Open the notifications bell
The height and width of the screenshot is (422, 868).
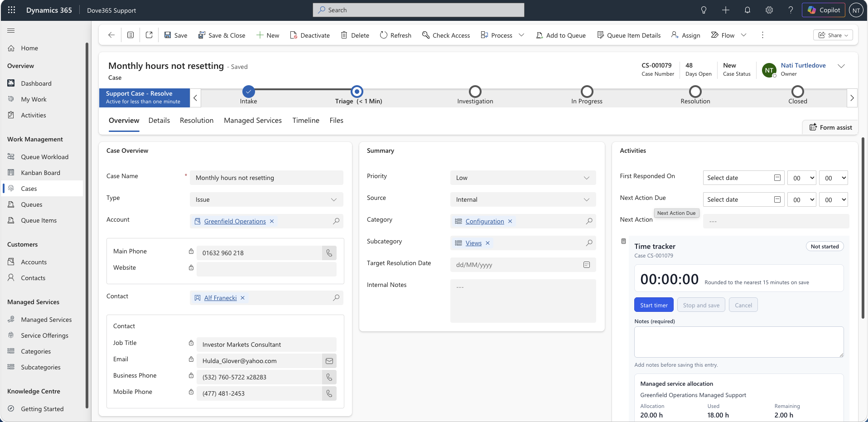(x=747, y=10)
